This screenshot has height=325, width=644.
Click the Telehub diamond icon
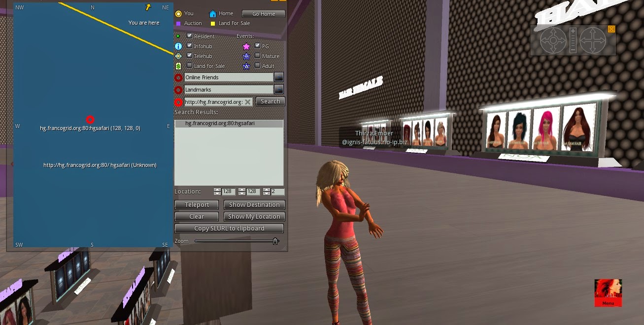178,56
